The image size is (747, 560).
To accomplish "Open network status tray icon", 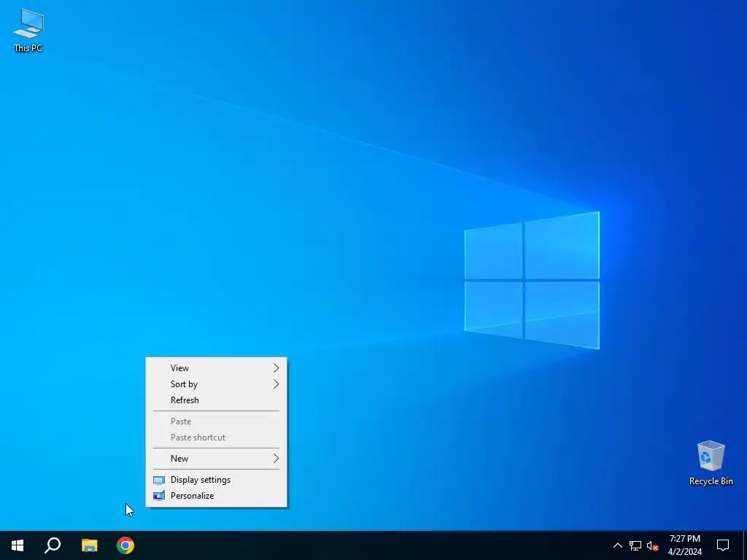I will (635, 545).
